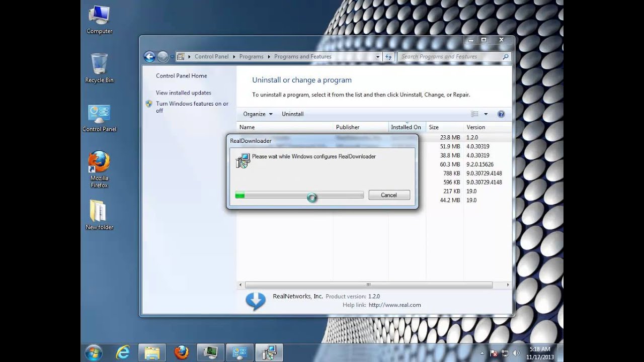Screen dimensions: 644x362
Task: Click the installer icon in RealDownloader dialog
Action: click(243, 161)
